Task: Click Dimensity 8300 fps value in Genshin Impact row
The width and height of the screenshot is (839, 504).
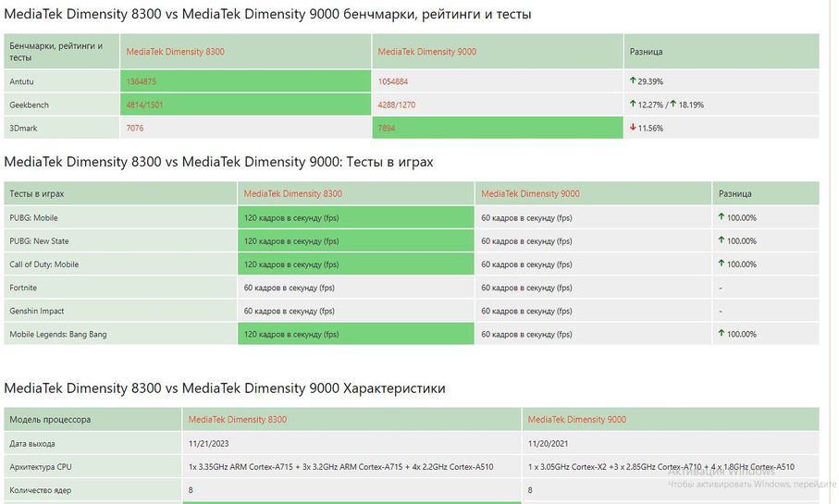Action: click(289, 311)
